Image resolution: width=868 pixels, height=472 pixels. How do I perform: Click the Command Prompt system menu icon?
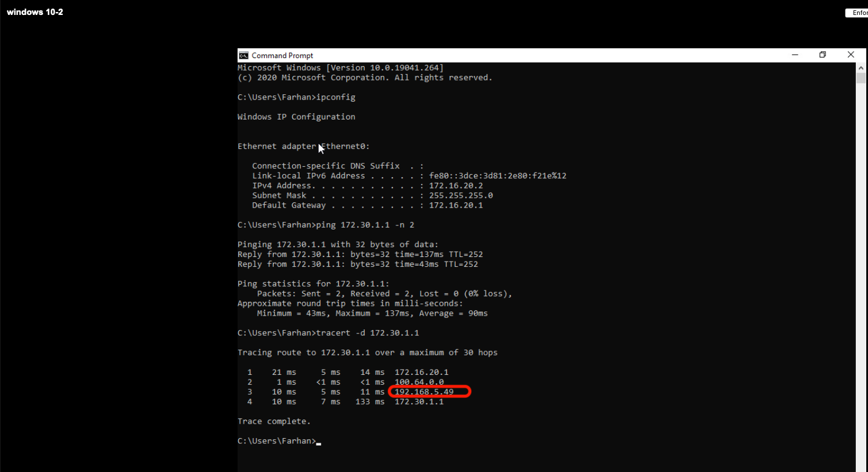(x=244, y=55)
